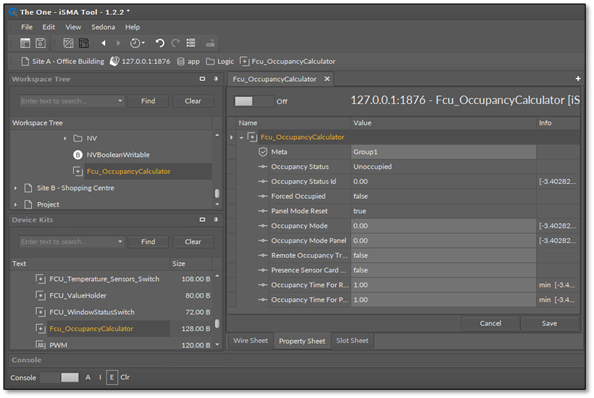The height and width of the screenshot is (398, 594).
Task: Open the Sedona menu
Action: coord(103,27)
